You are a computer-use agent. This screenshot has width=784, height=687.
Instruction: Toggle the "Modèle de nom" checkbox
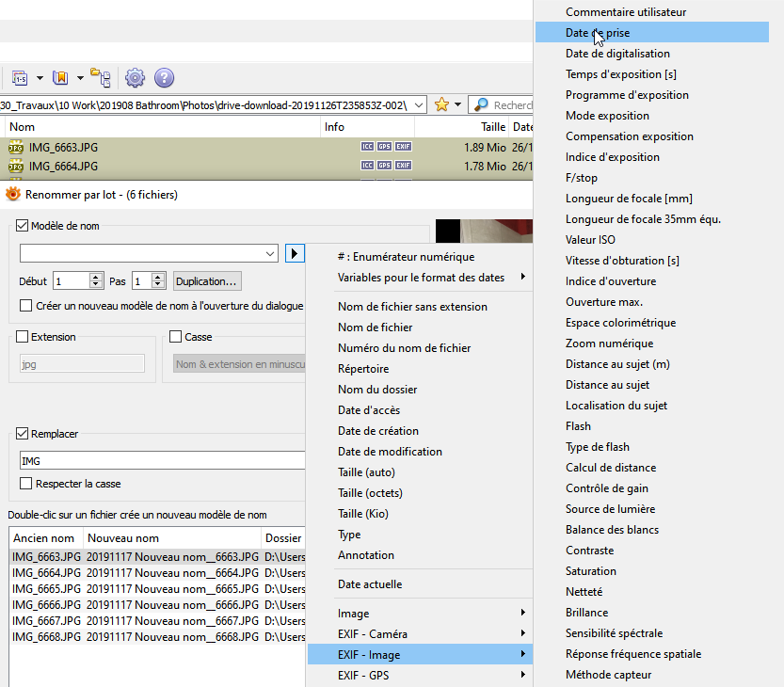(24, 226)
